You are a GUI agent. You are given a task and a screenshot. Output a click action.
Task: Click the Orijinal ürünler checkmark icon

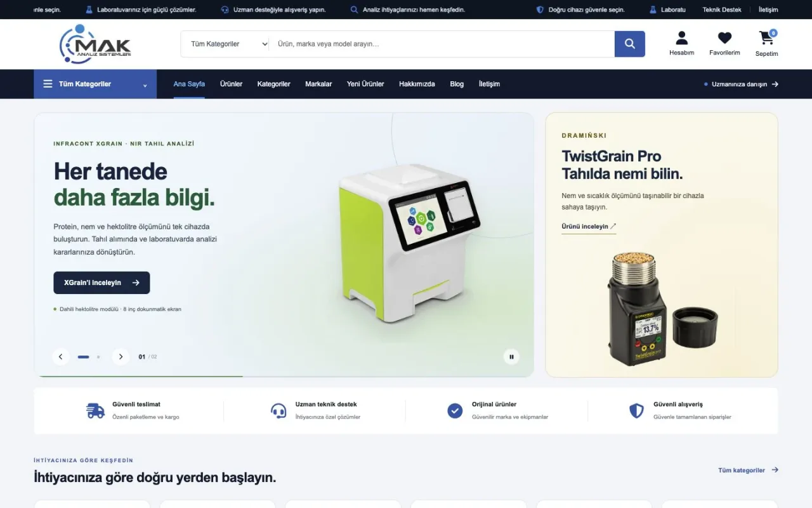pyautogui.click(x=455, y=411)
